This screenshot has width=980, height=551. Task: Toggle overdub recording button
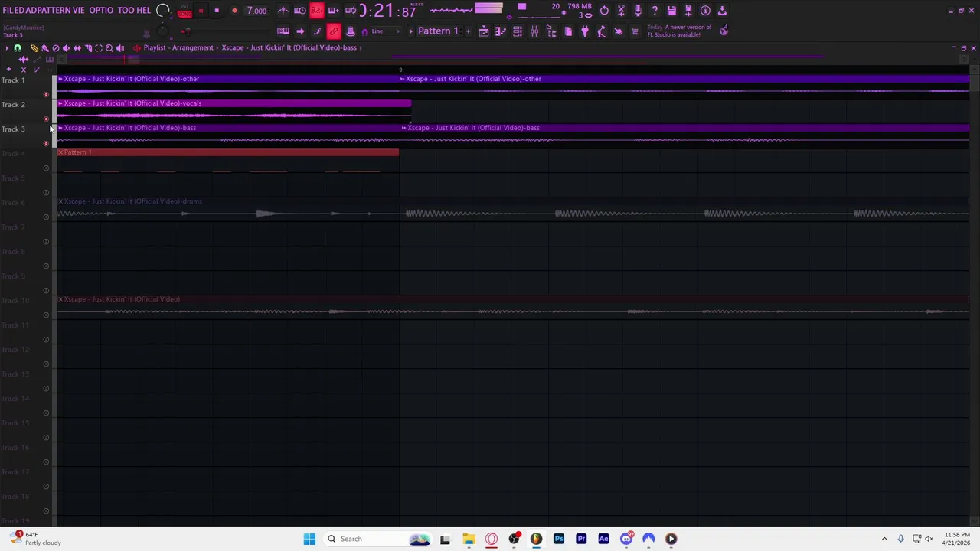[333, 11]
